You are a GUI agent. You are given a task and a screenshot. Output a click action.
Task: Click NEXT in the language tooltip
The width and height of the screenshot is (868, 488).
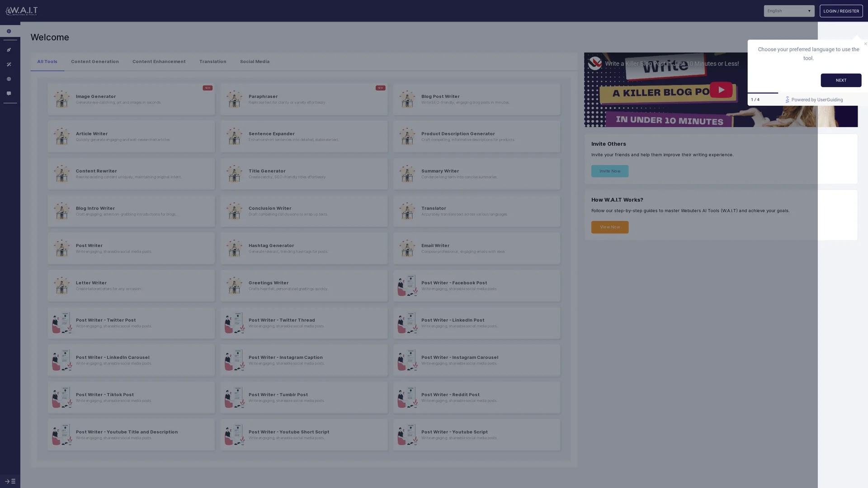841,80
